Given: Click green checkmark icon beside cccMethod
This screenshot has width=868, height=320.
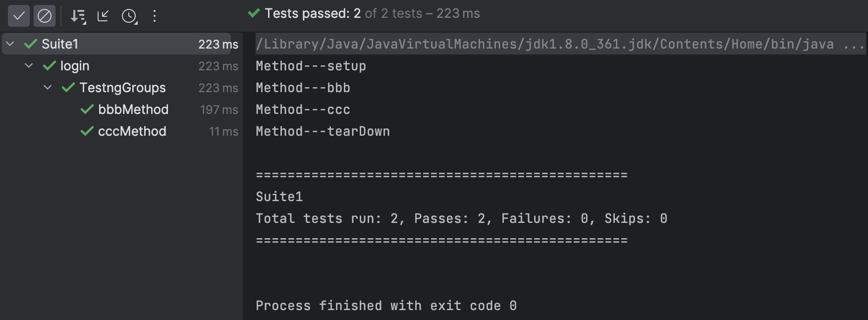Looking at the screenshot, I should click(87, 131).
